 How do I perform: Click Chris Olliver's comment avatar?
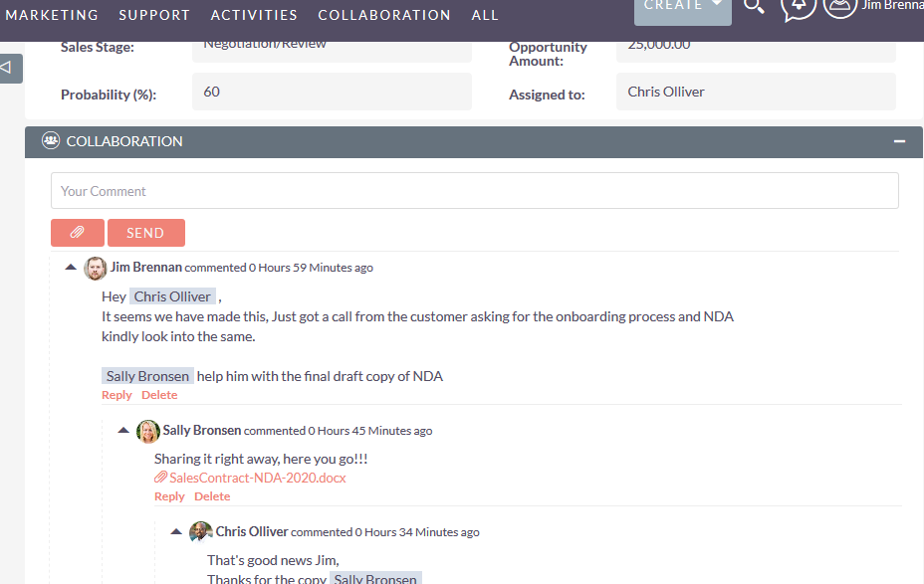[x=201, y=532]
